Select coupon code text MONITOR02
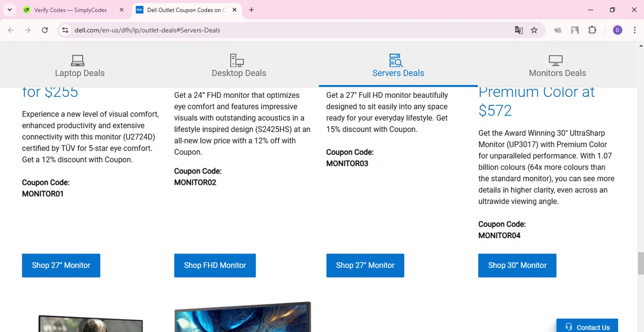The image size is (644, 332). pos(195,183)
